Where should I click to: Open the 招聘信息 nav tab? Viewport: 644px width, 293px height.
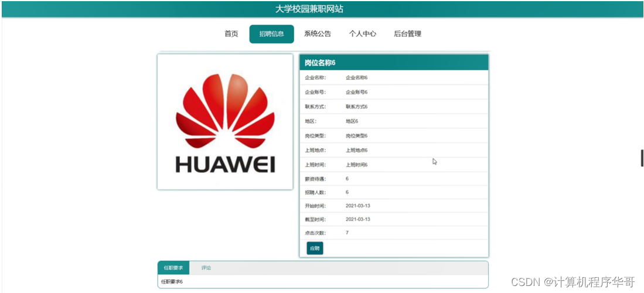pyautogui.click(x=271, y=34)
